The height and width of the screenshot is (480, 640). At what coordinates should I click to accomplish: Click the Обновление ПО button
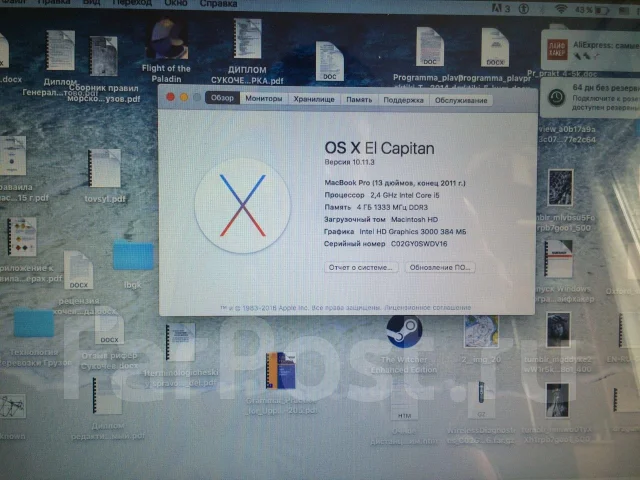(x=440, y=267)
